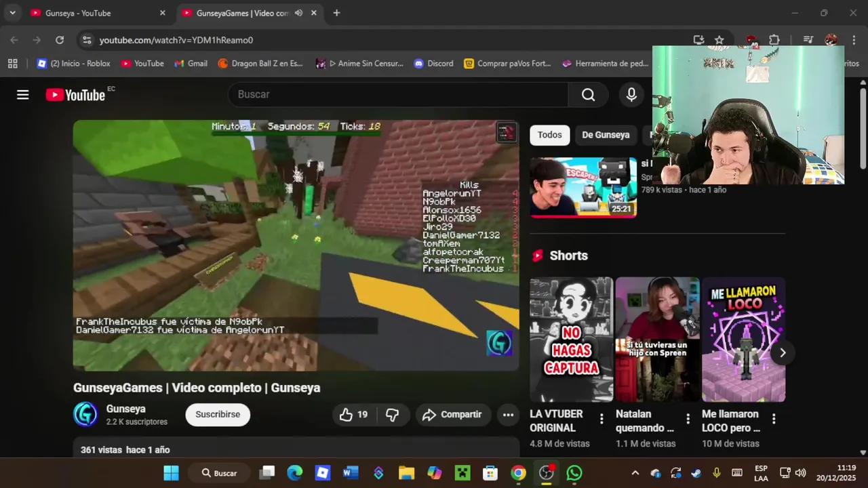Open Inicio - Roblox bookmark
This screenshot has width=868, height=488.
[x=73, y=63]
